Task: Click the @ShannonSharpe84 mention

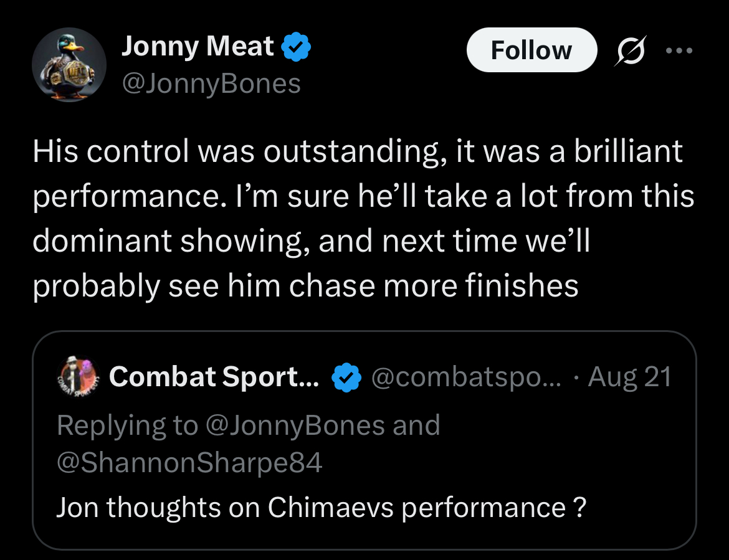Action: [x=189, y=463]
